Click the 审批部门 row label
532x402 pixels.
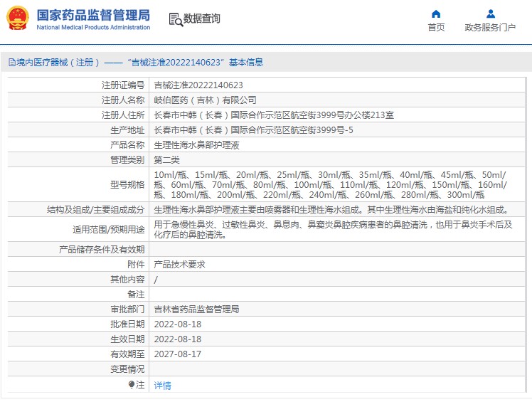coord(127,310)
